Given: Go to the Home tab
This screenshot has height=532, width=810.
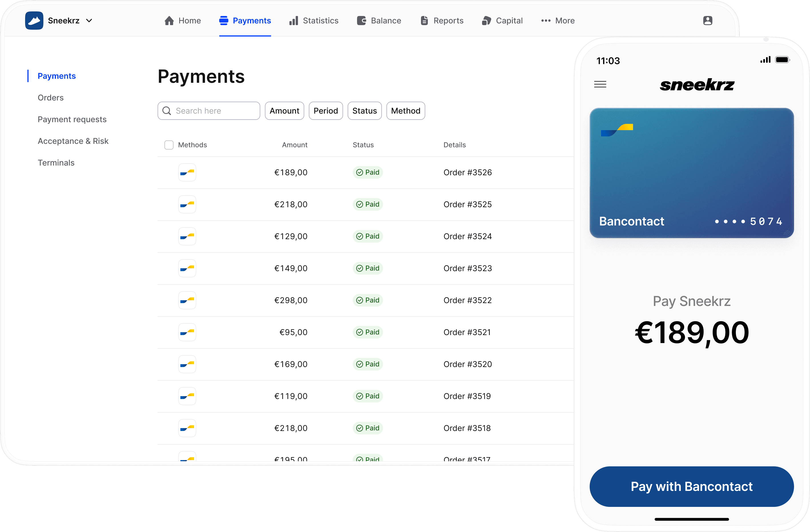Looking at the screenshot, I should [182, 21].
